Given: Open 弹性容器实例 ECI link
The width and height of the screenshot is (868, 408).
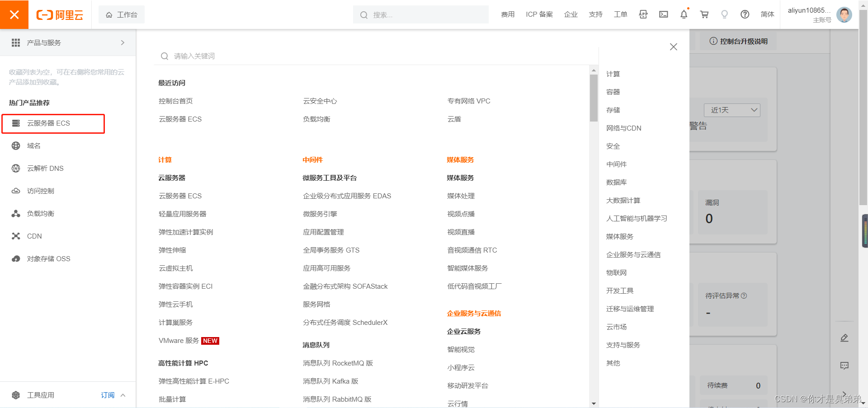Looking at the screenshot, I should coord(185,286).
